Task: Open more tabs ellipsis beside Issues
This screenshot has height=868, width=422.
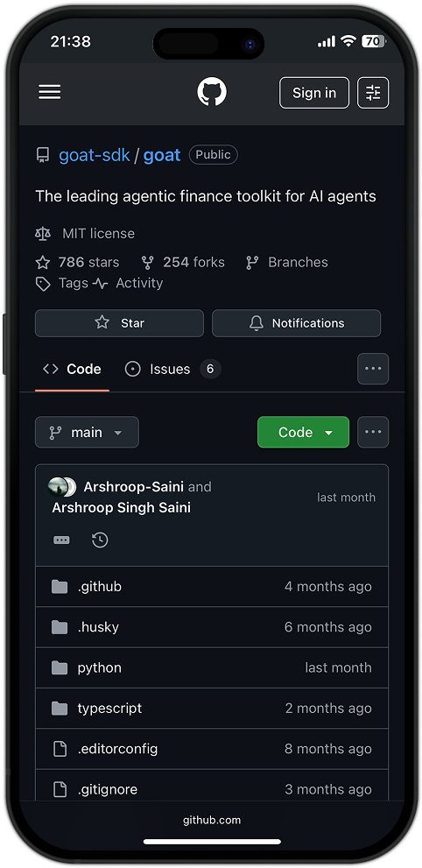Action: coord(373,369)
